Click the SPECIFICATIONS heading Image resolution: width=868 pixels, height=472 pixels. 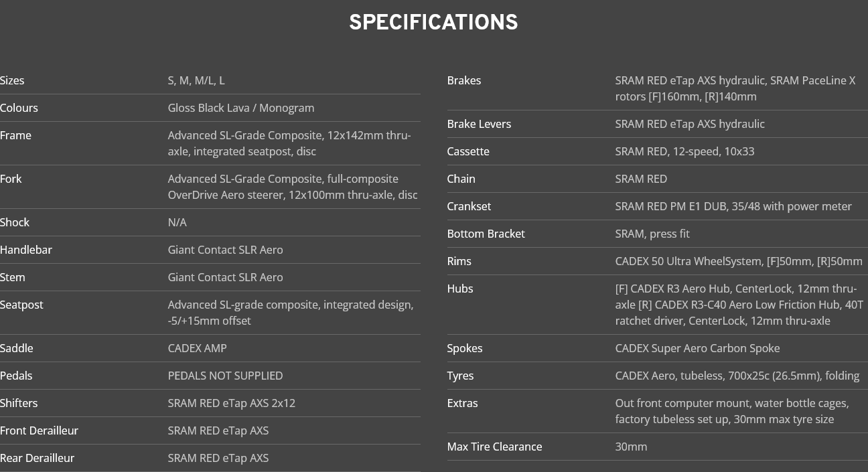pyautogui.click(x=433, y=23)
